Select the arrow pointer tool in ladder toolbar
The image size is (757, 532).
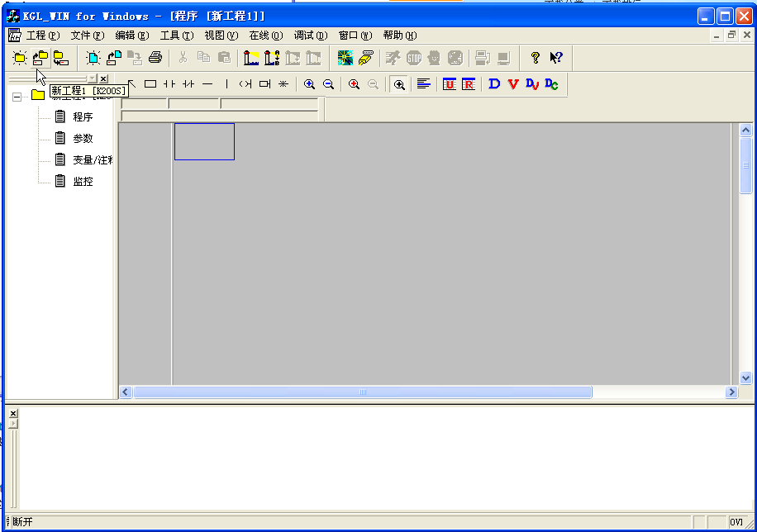[131, 84]
